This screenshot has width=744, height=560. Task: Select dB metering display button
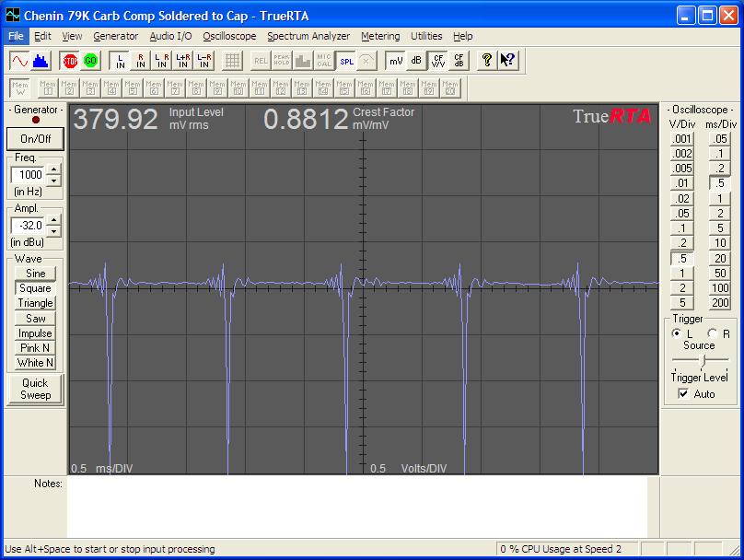point(416,61)
